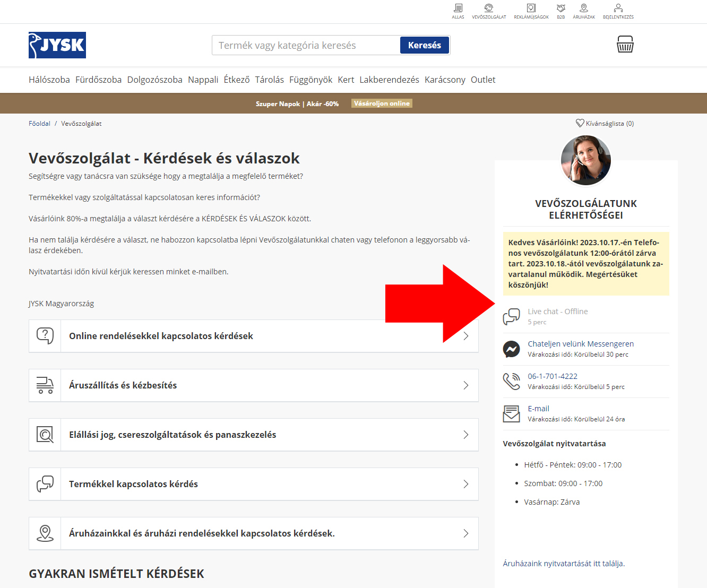Click the Reklámújságok icon
This screenshot has height=588, width=707.
[x=531, y=8]
